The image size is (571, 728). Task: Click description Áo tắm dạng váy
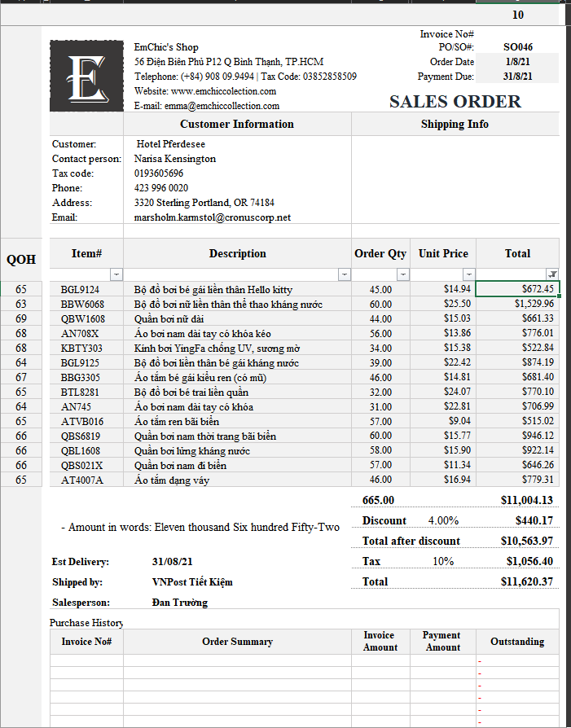pos(171,480)
